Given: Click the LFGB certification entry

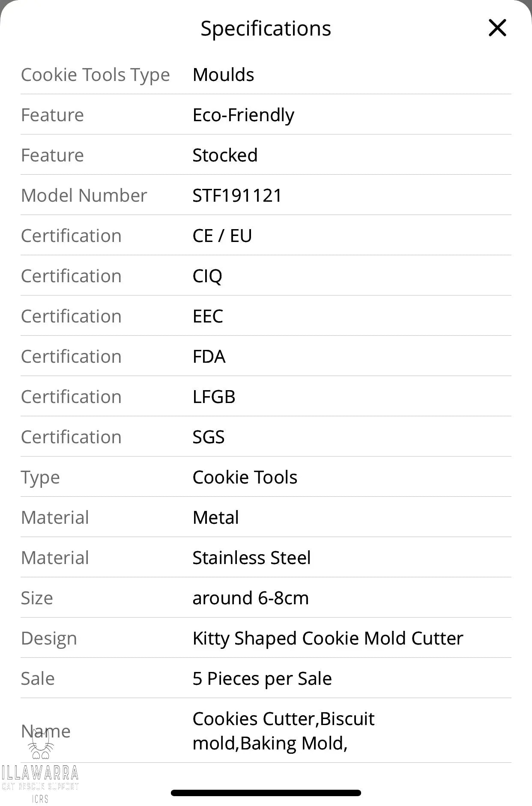Looking at the screenshot, I should click(x=214, y=397).
